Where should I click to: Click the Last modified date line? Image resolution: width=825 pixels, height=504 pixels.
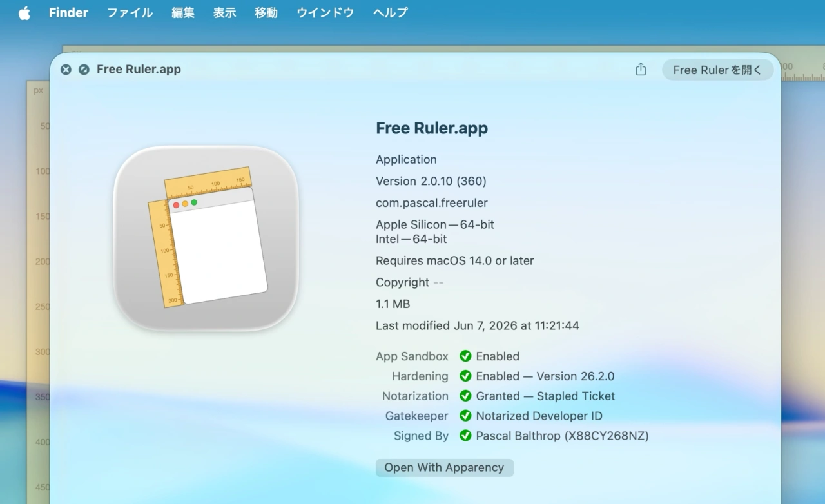tap(478, 325)
